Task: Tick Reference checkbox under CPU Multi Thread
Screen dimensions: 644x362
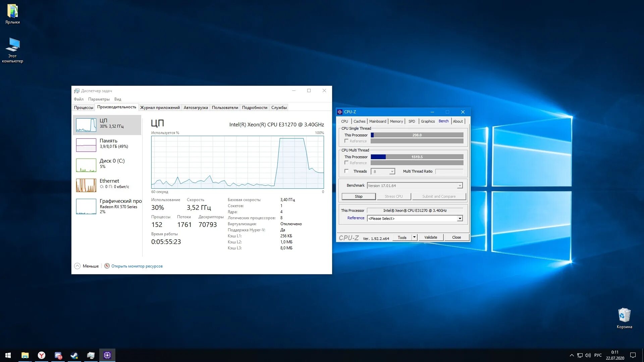Action: point(346,163)
